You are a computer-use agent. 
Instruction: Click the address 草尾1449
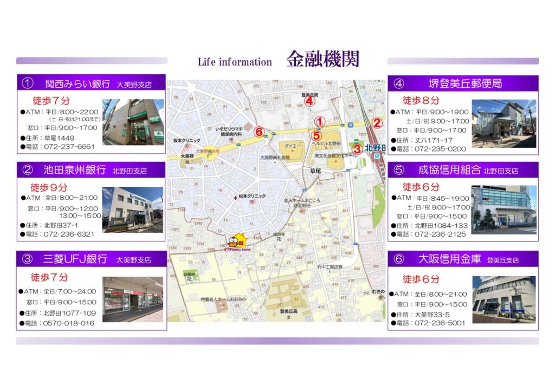click(x=60, y=138)
